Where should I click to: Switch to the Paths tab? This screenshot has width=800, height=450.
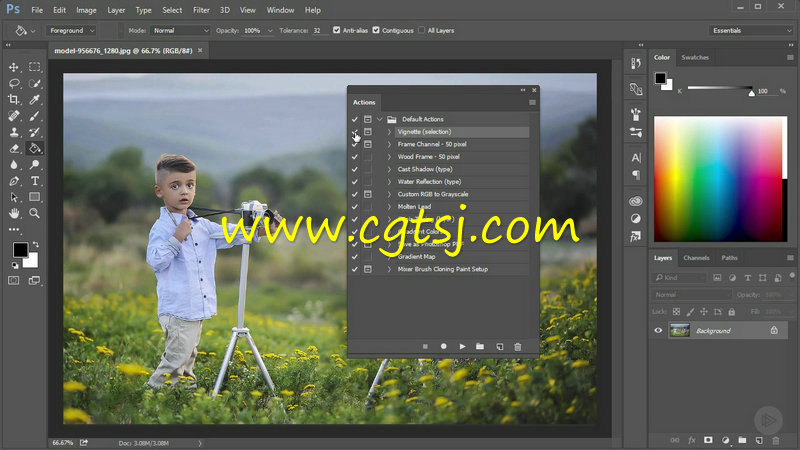pyautogui.click(x=729, y=258)
